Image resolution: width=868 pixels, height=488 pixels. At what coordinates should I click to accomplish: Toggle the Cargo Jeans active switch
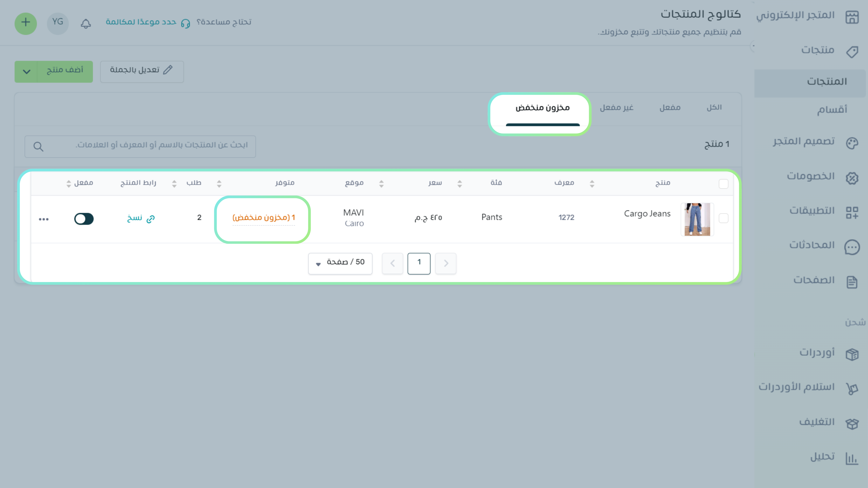[84, 219]
